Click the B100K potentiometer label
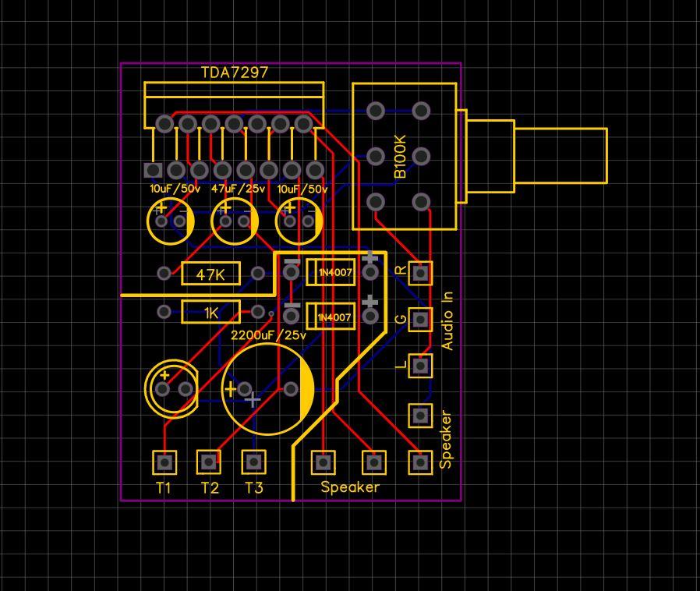 coord(401,157)
